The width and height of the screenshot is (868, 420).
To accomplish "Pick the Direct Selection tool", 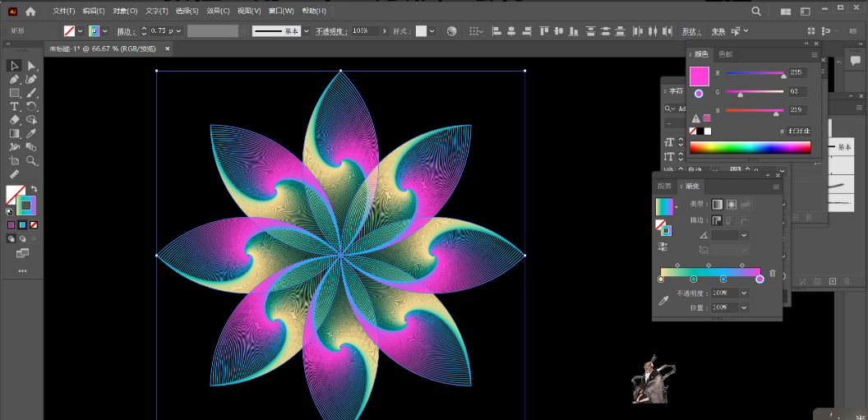I will click(x=31, y=66).
